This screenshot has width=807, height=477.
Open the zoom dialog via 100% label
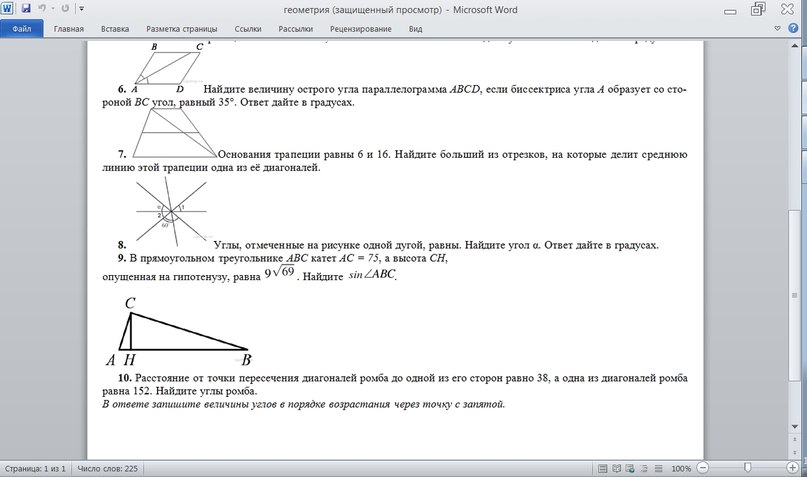pyautogui.click(x=681, y=469)
